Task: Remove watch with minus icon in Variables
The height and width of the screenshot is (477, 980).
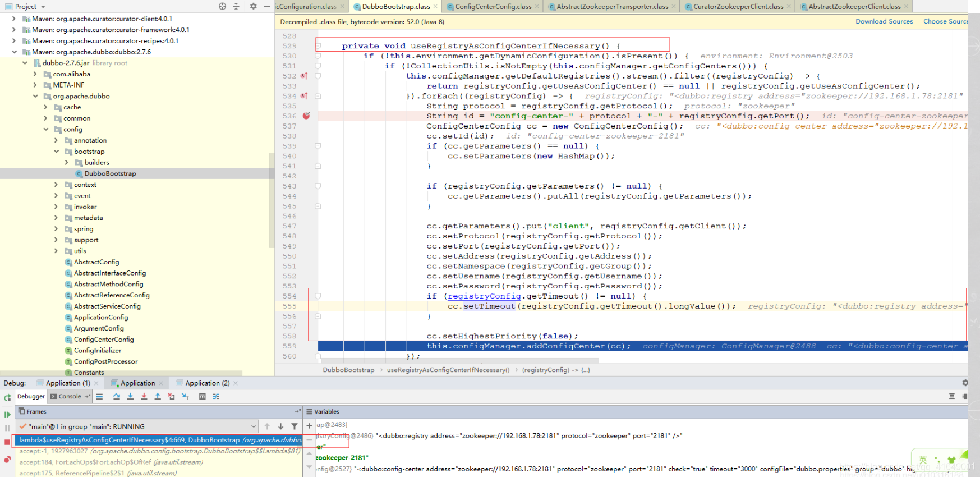Action: (309, 440)
